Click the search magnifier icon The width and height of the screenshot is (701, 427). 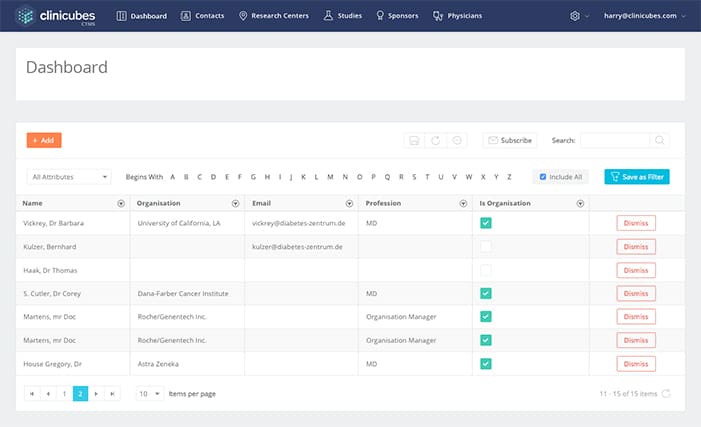(x=661, y=141)
